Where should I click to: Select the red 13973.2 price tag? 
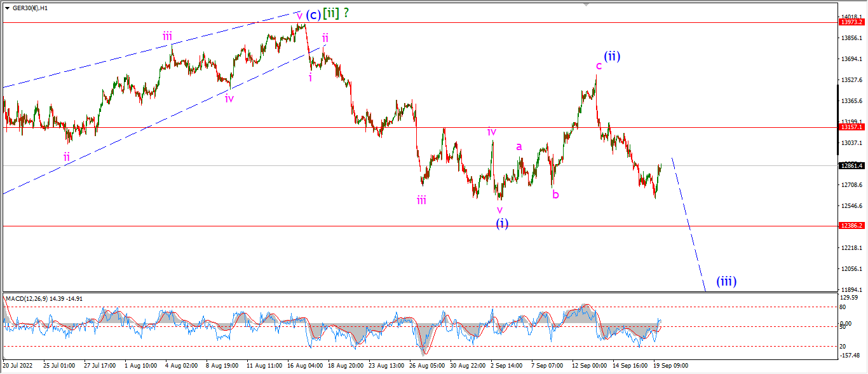pyautogui.click(x=851, y=22)
